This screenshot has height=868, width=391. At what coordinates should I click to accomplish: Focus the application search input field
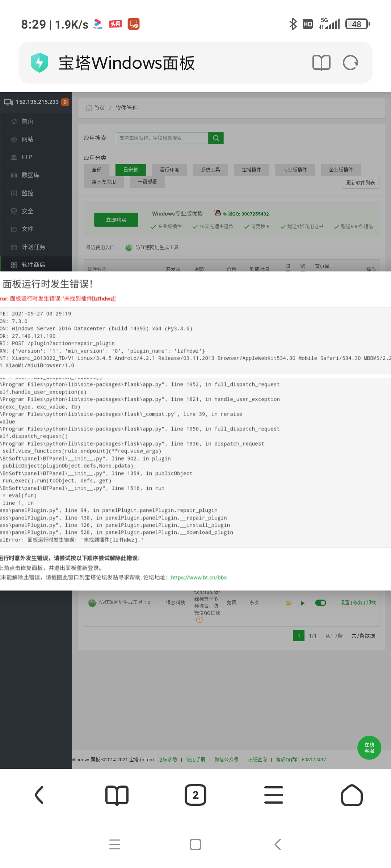[162, 138]
